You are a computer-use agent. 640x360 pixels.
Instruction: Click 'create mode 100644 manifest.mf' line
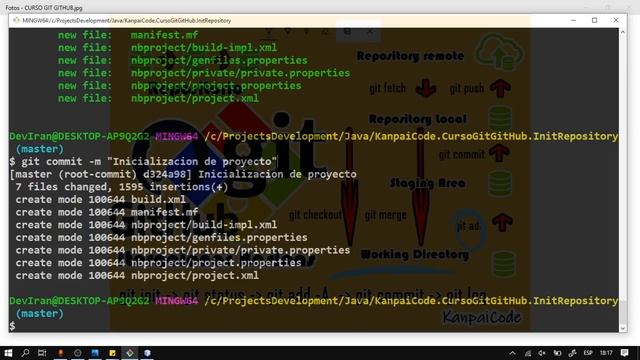coord(107,212)
